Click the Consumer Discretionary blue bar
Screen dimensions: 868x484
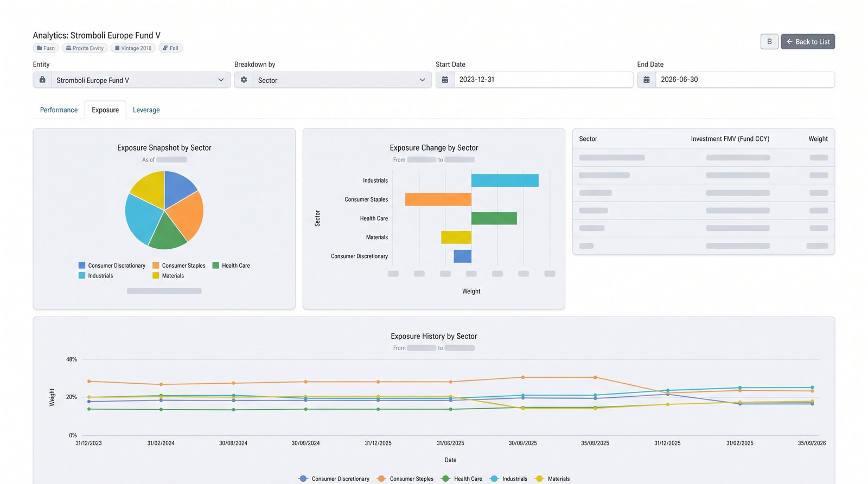click(x=463, y=256)
